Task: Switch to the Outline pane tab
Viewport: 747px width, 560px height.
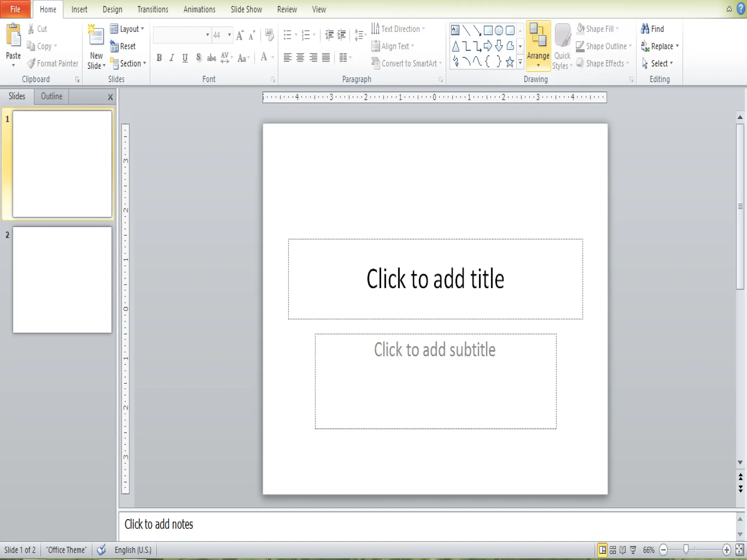Action: pos(51,96)
